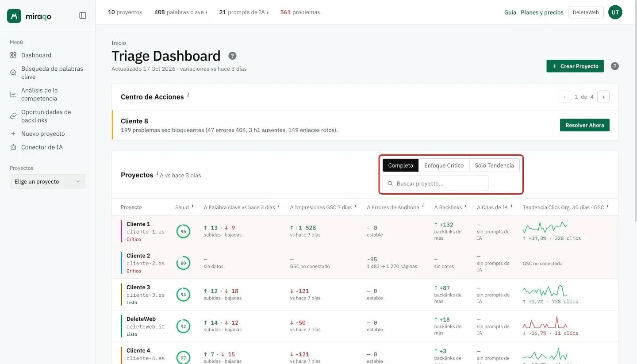The width and height of the screenshot is (637, 364).
Task: Click the Crear Proyecto button
Action: pyautogui.click(x=575, y=66)
